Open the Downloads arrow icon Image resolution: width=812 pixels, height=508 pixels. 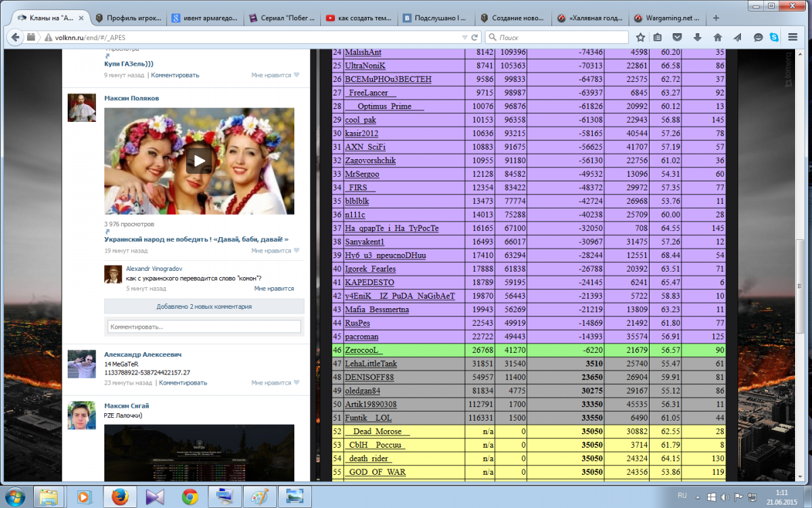[697, 37]
